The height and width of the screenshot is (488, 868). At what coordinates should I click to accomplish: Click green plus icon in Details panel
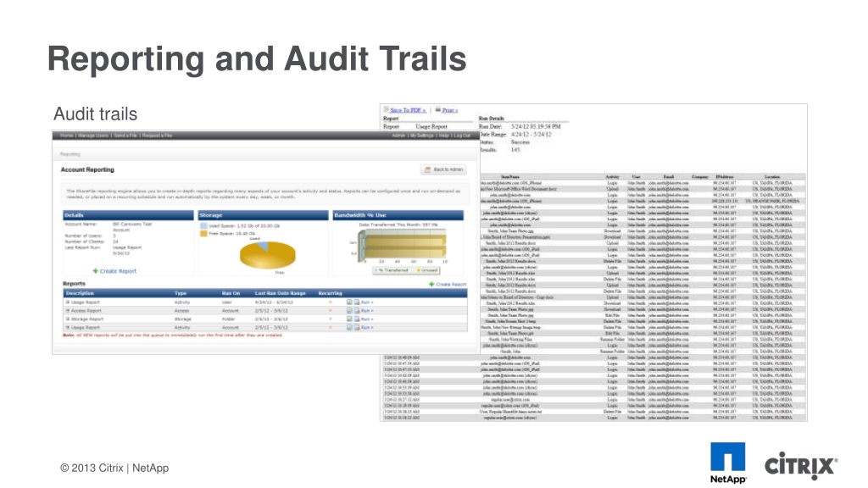[95, 271]
